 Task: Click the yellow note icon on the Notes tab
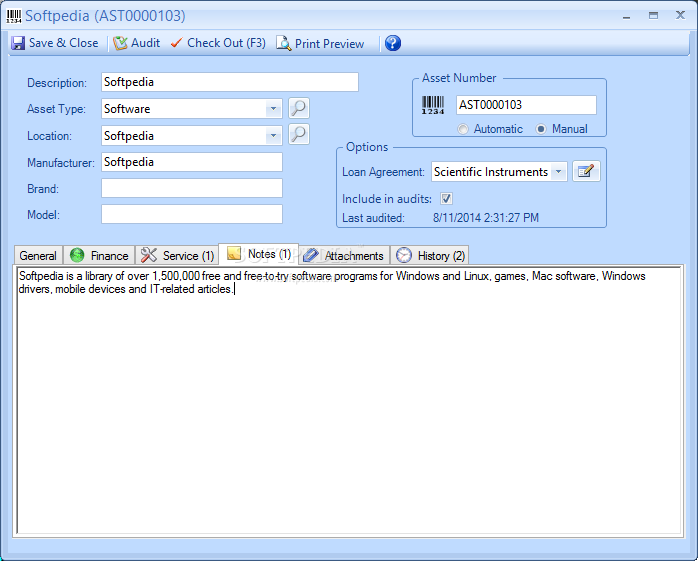(x=234, y=253)
